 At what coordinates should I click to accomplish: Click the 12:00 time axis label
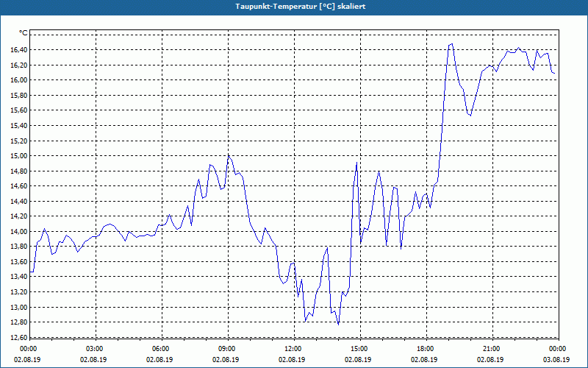click(x=293, y=349)
